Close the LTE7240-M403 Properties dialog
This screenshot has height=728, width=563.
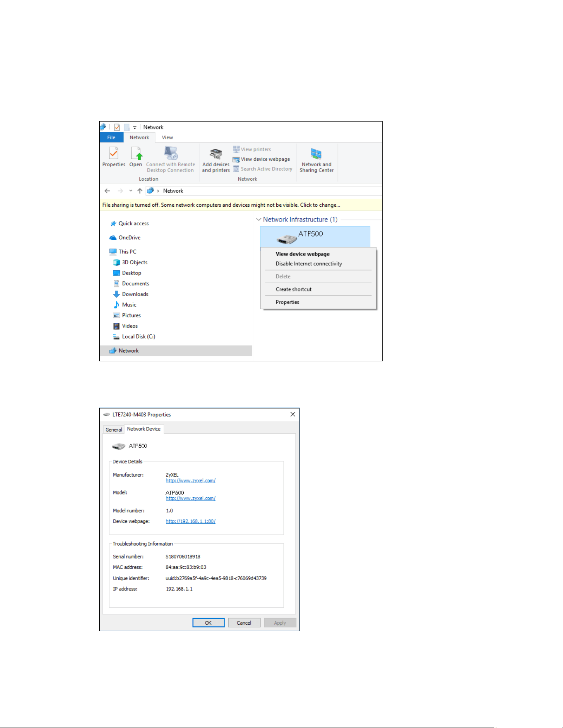[293, 414]
